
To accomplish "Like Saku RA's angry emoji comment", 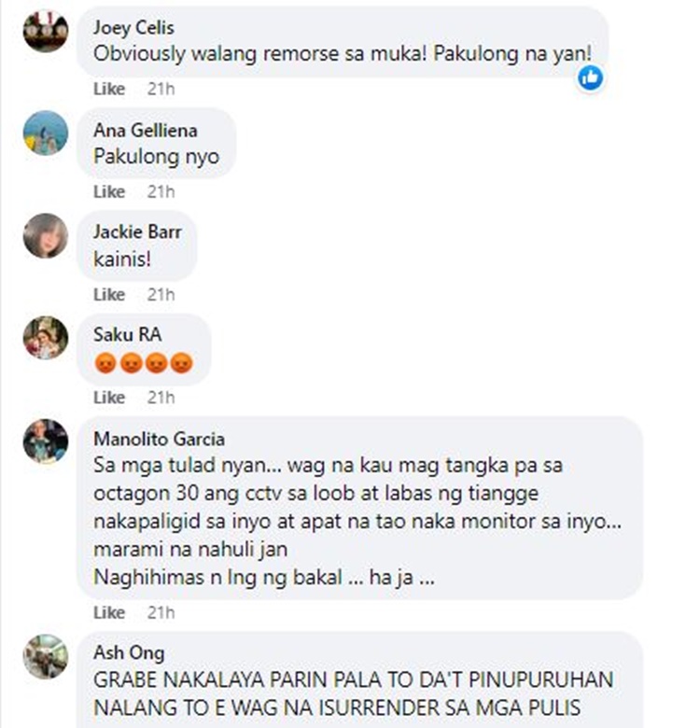I will click(109, 398).
